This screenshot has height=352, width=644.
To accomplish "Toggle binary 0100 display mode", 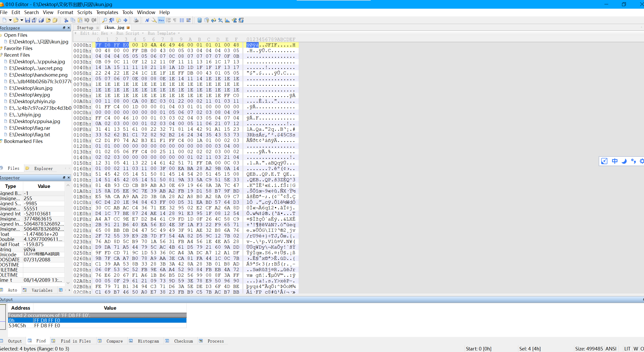I will 188,20.
